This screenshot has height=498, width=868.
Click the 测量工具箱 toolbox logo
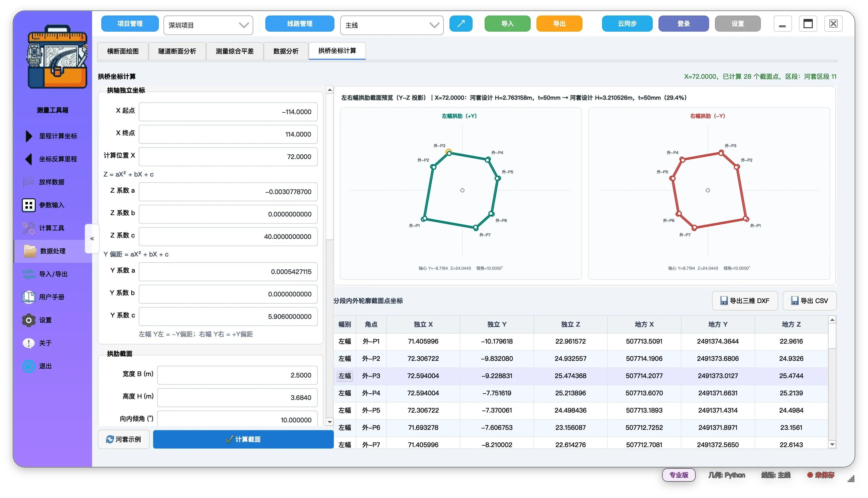coord(57,57)
